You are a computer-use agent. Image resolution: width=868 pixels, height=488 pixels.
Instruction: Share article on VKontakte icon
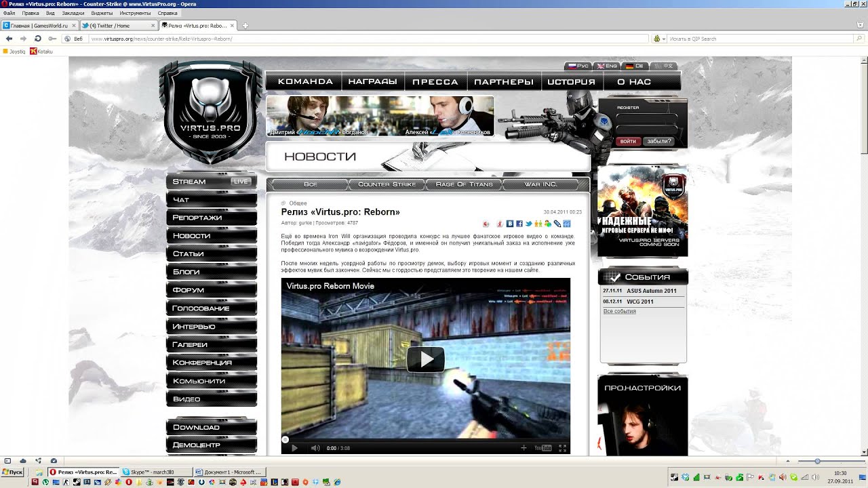[x=510, y=224]
